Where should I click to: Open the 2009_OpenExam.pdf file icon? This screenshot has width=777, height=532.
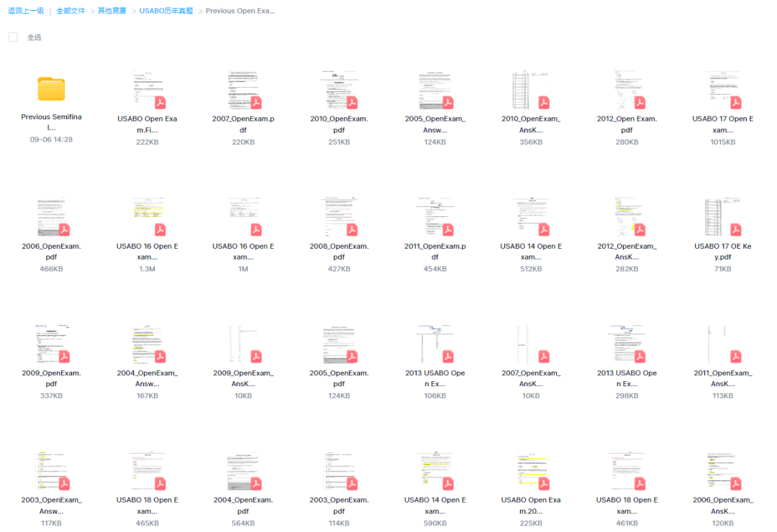point(51,344)
